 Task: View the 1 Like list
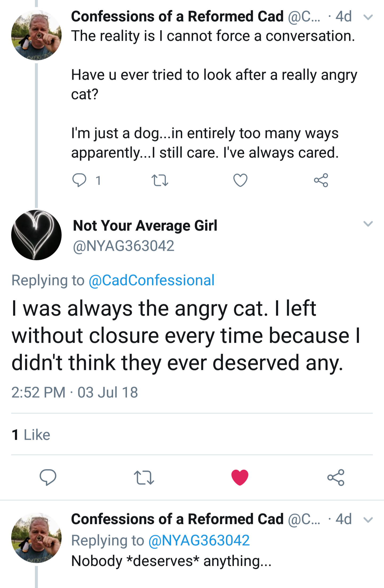(x=31, y=435)
